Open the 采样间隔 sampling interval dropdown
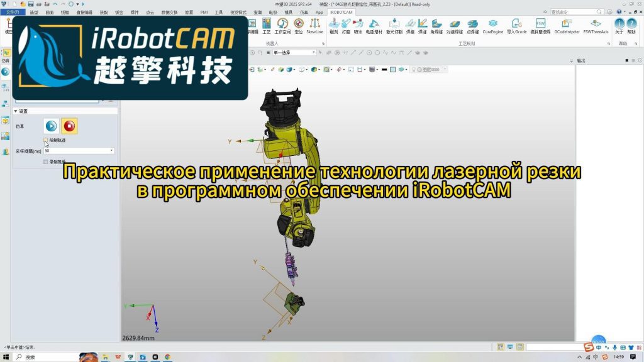Viewport: 644px width, 362px height. pos(111,151)
